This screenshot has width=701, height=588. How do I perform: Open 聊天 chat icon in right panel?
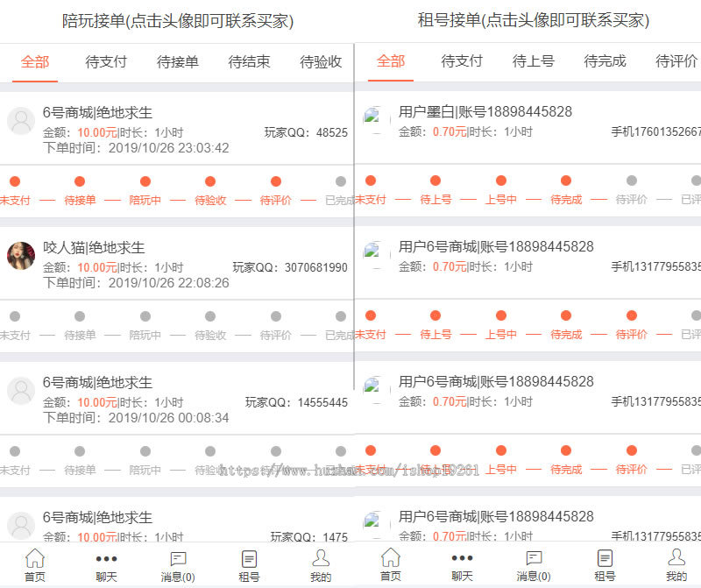click(x=462, y=565)
